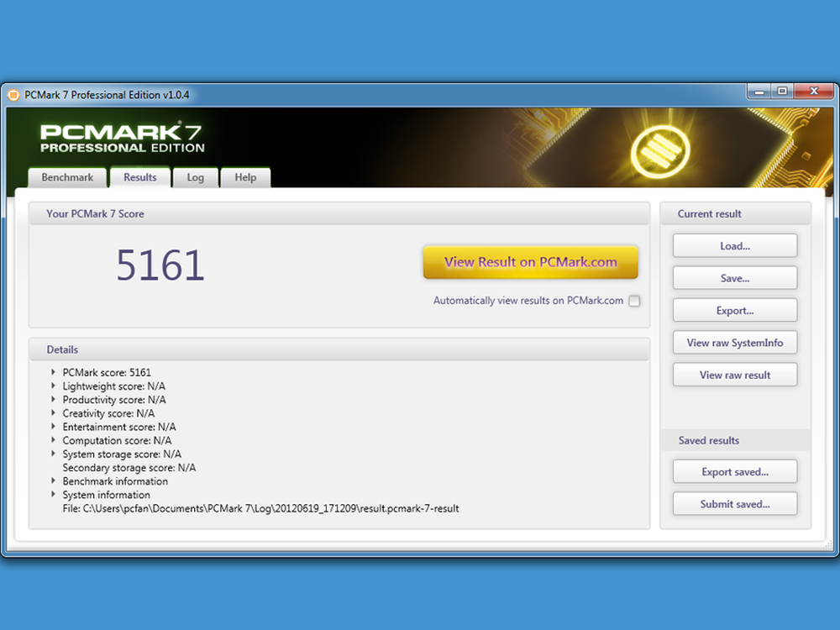Click the Secondary storage score: N/A text
This screenshot has height=630, width=840.
pos(129,468)
